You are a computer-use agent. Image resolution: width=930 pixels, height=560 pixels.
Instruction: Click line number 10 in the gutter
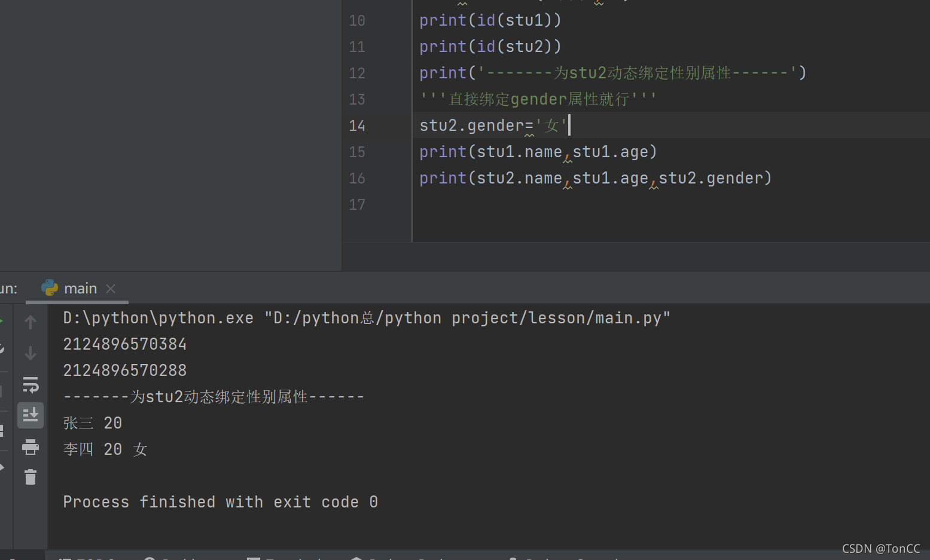pyautogui.click(x=357, y=21)
